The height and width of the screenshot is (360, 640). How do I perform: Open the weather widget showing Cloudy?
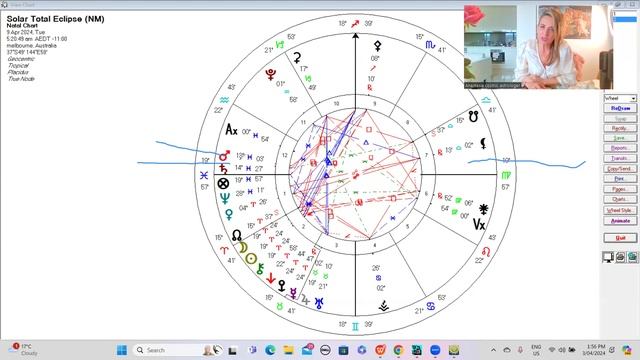click(x=24, y=349)
